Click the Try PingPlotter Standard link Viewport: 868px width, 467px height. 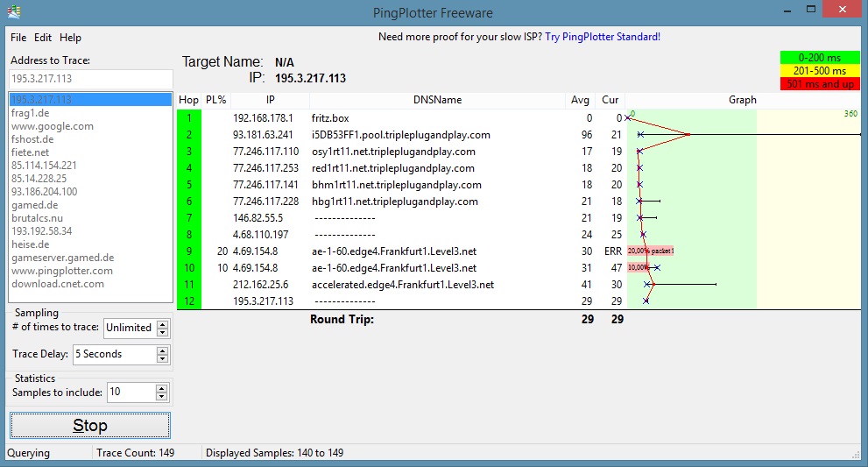[x=603, y=37]
